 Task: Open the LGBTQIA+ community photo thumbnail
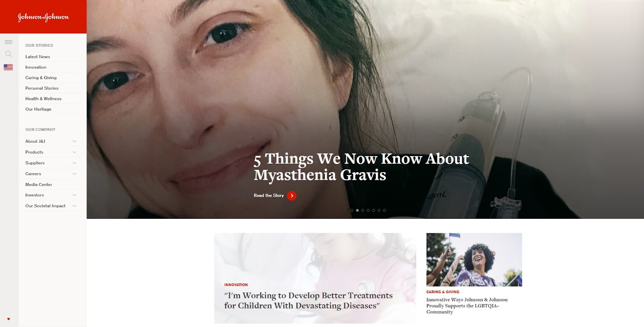pyautogui.click(x=474, y=259)
